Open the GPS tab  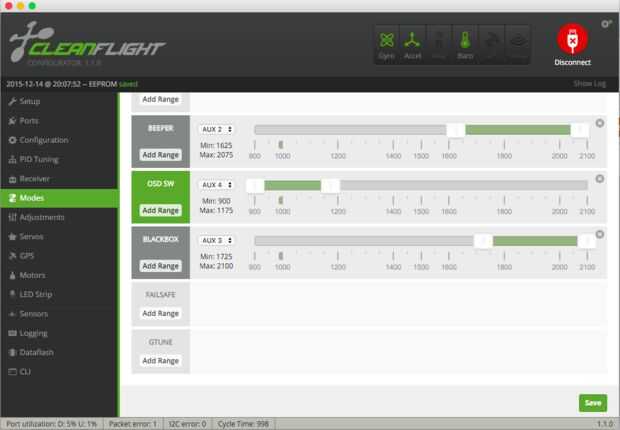click(x=59, y=256)
